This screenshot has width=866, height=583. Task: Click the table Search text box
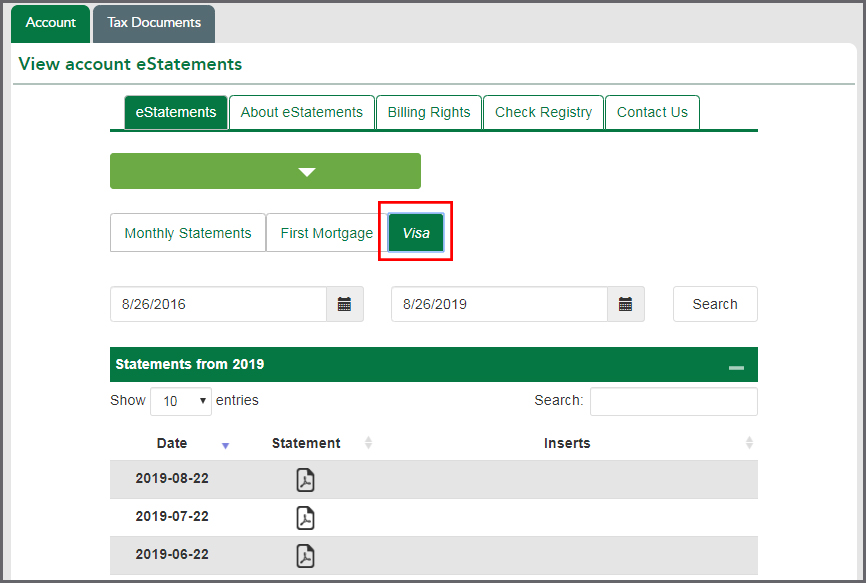pyautogui.click(x=674, y=401)
